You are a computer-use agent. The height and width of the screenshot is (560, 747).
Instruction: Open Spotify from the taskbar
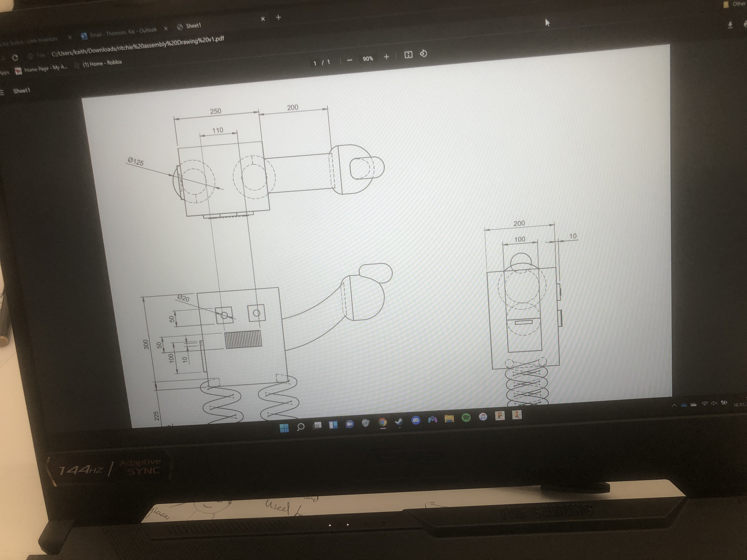tap(466, 418)
